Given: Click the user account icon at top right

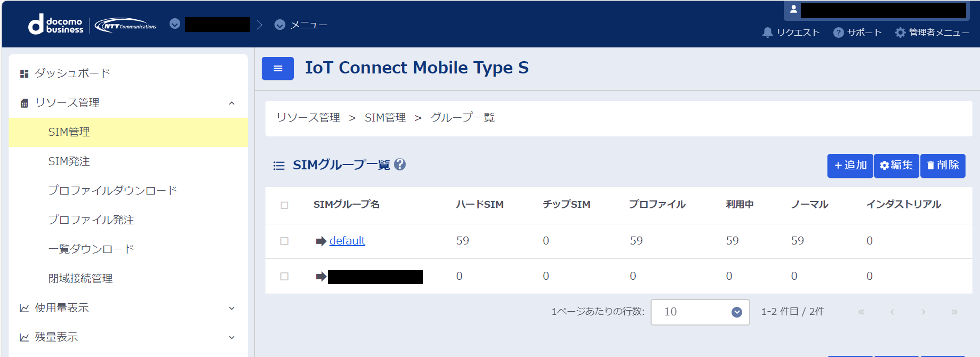Looking at the screenshot, I should (793, 10).
